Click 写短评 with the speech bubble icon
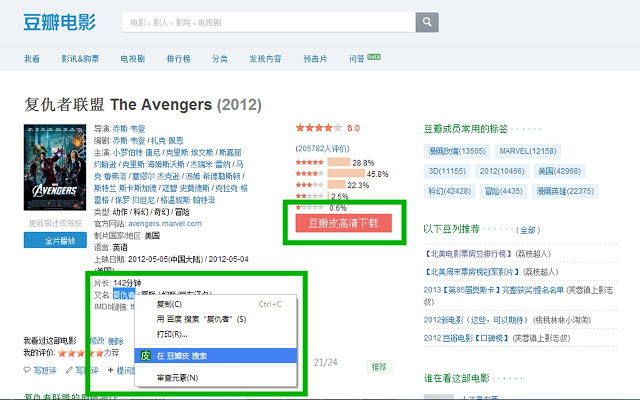 click(x=40, y=370)
